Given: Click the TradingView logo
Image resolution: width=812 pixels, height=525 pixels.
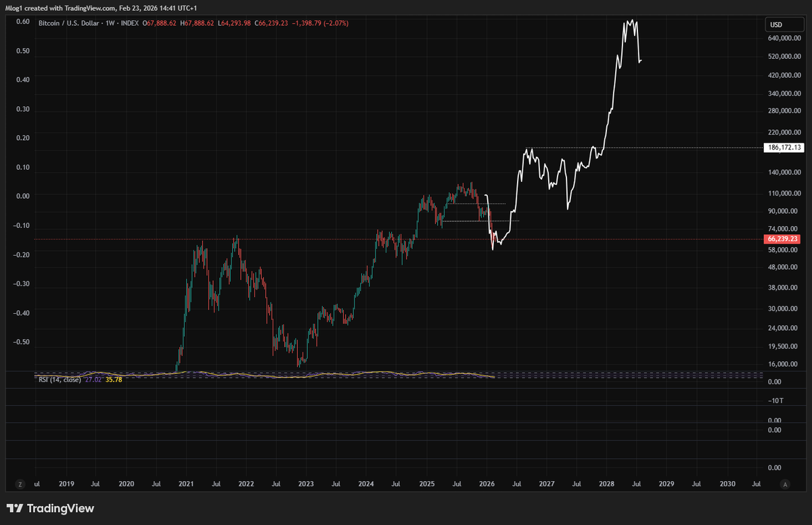Looking at the screenshot, I should pyautogui.click(x=49, y=508).
